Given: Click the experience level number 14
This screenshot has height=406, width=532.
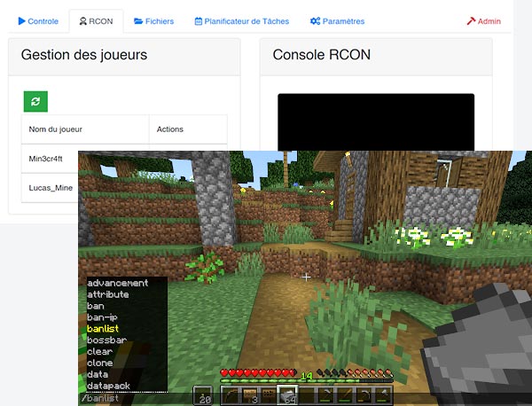Looking at the screenshot, I should (307, 377).
